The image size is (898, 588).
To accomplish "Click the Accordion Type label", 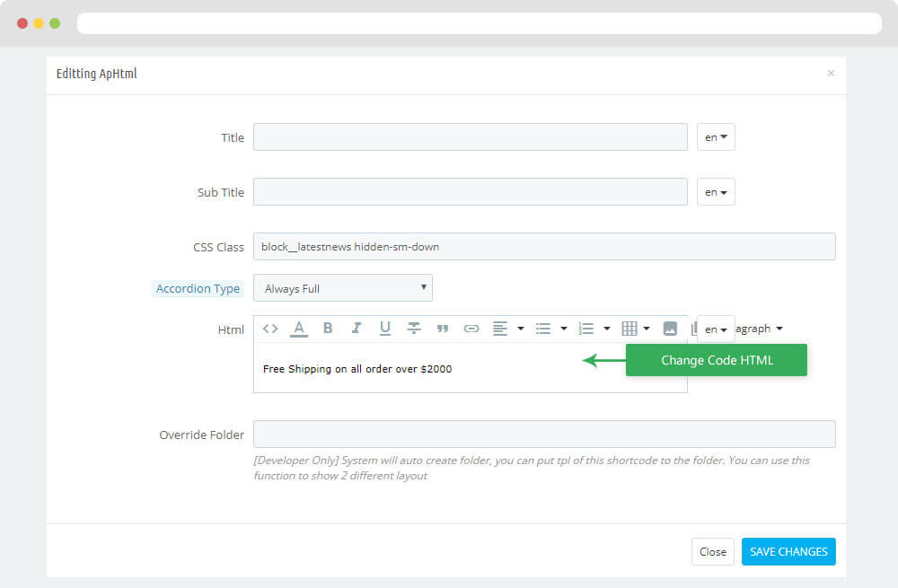I will pyautogui.click(x=198, y=288).
